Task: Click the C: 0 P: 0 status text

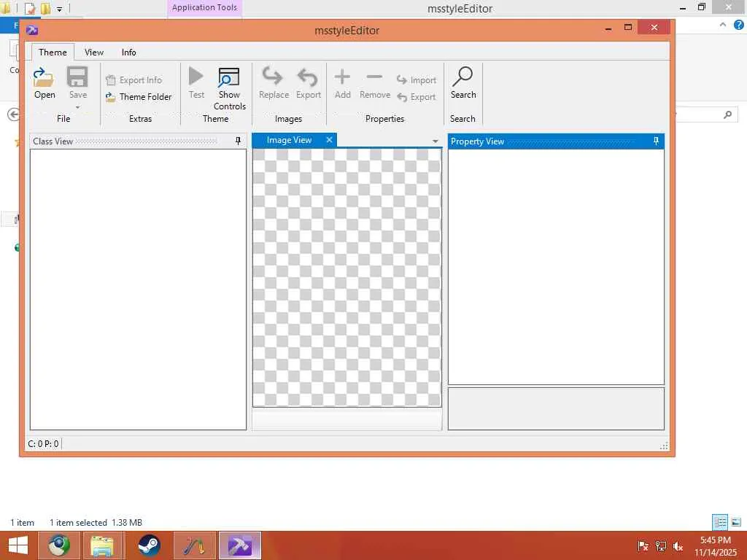Action: pos(43,444)
